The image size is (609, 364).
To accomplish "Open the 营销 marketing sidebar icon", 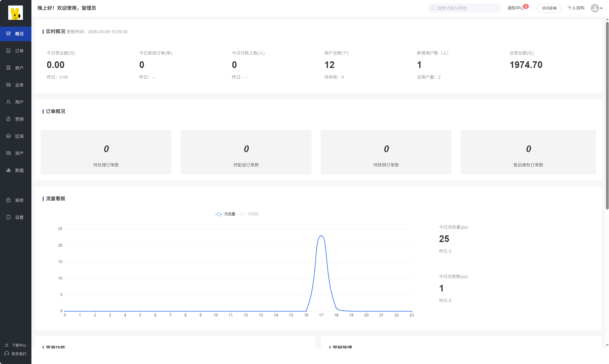I will click(9, 119).
